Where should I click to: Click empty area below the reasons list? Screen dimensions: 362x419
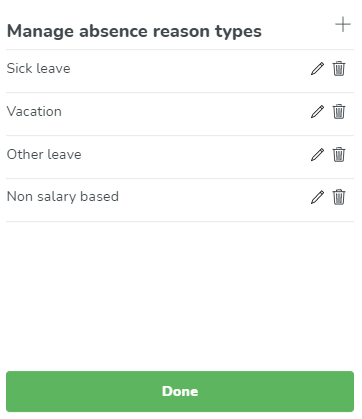[x=180, y=295]
